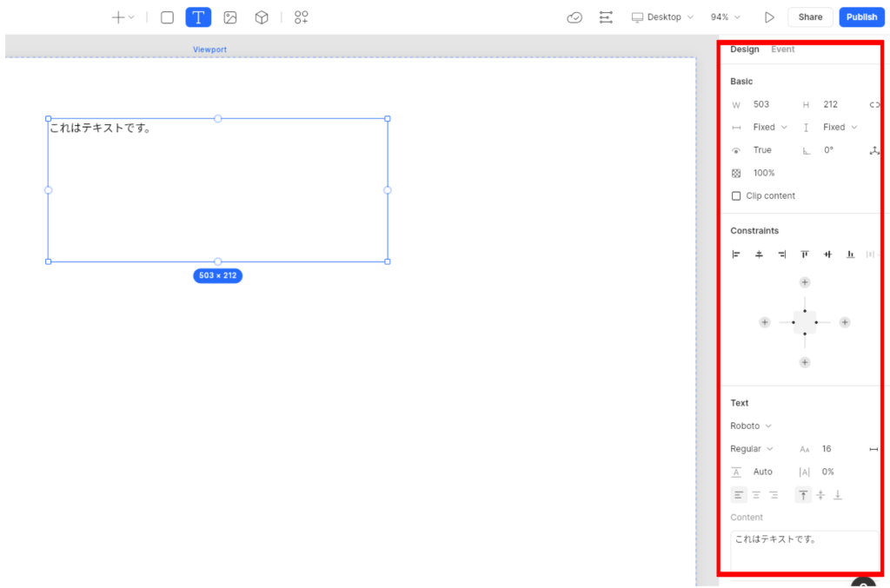Toggle the top constraint plus button

805,282
